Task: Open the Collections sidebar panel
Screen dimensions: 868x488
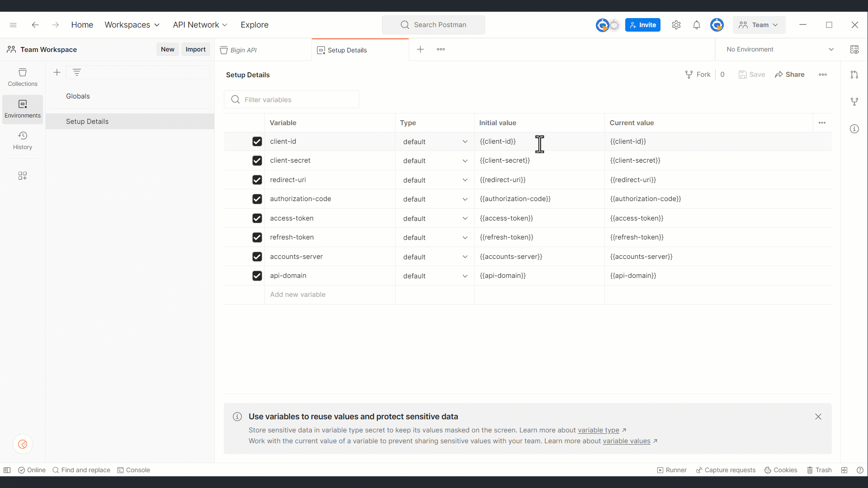Action: click(22, 77)
